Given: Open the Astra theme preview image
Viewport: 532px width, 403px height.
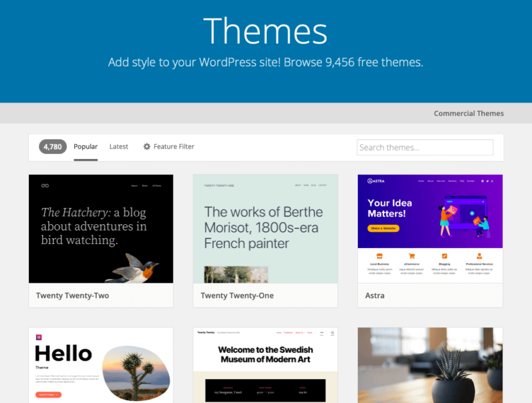Looking at the screenshot, I should (430, 229).
